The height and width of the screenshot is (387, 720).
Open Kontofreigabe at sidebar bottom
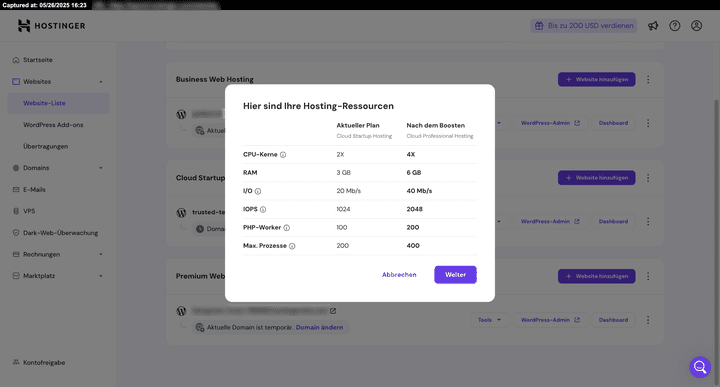click(x=44, y=363)
